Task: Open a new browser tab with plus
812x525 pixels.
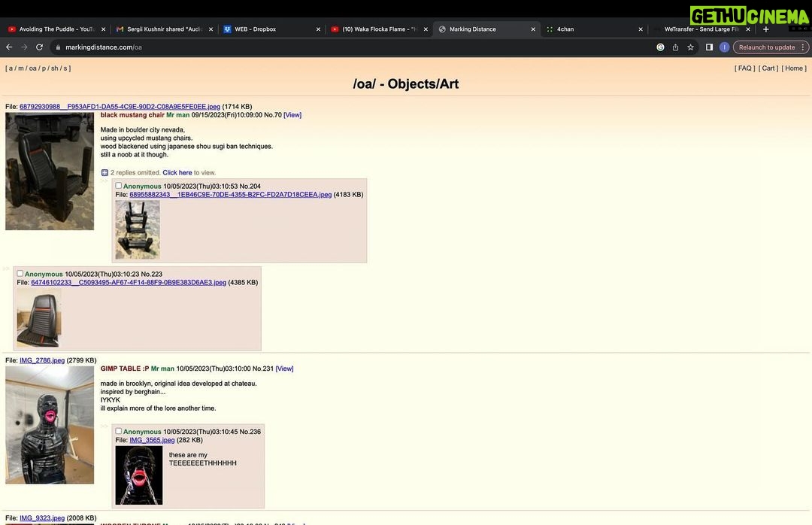Action: click(766, 29)
